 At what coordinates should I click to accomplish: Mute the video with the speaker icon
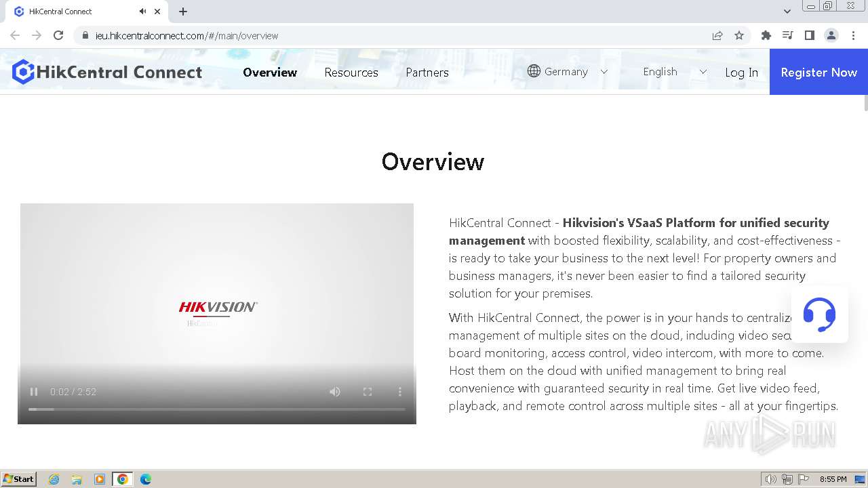pyautogui.click(x=335, y=392)
